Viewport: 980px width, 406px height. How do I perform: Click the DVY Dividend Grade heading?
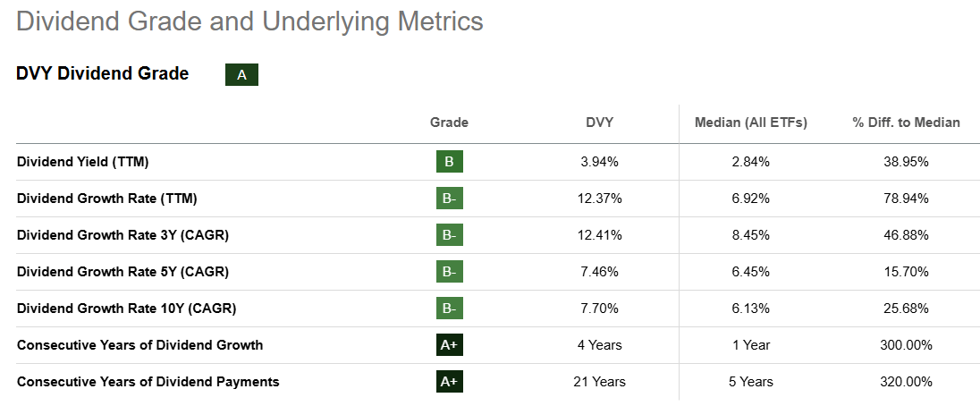point(102,74)
